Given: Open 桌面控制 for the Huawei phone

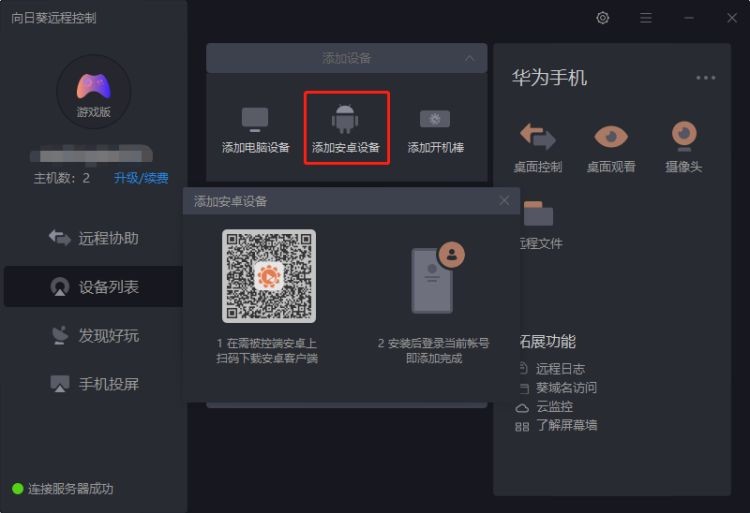Looking at the screenshot, I should point(537,136).
